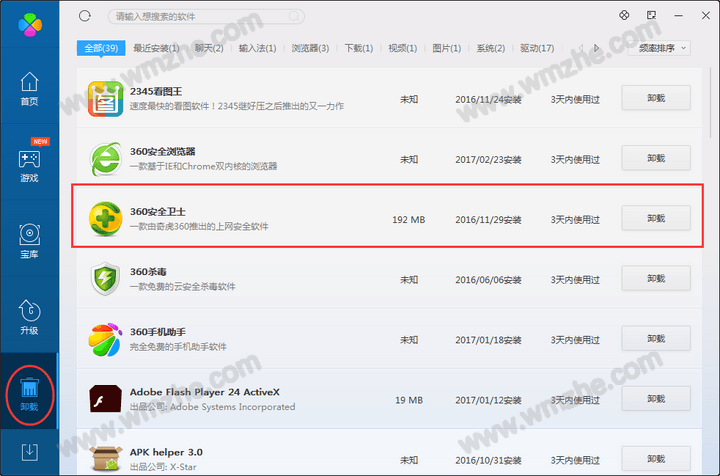
Task: Click the 2016/11/29安装 date text
Action: coord(488,220)
